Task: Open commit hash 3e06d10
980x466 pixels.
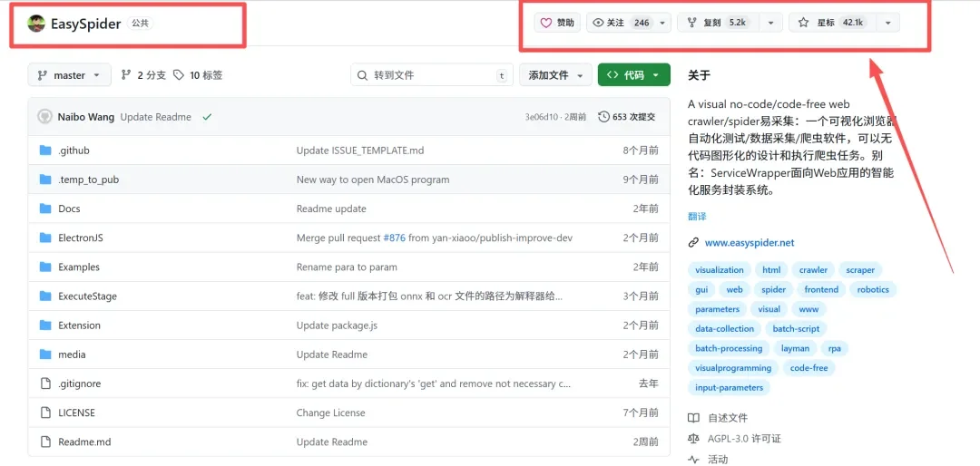Action: (541, 117)
